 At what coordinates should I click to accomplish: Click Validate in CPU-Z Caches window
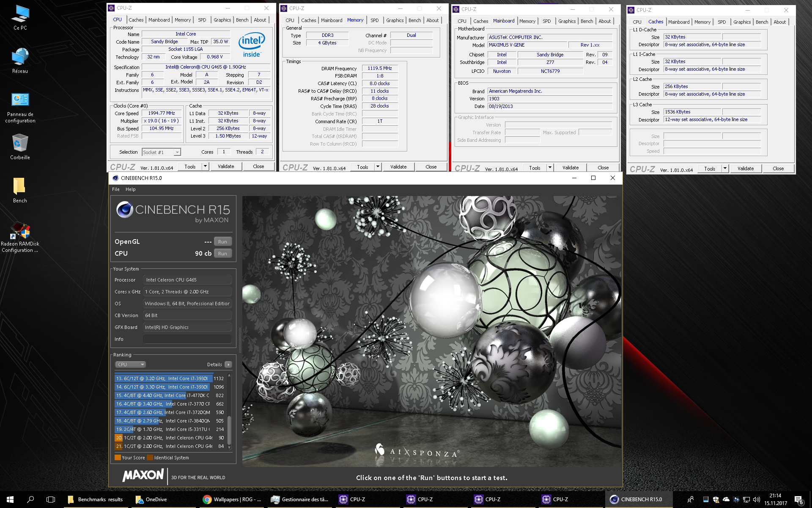[x=746, y=168]
